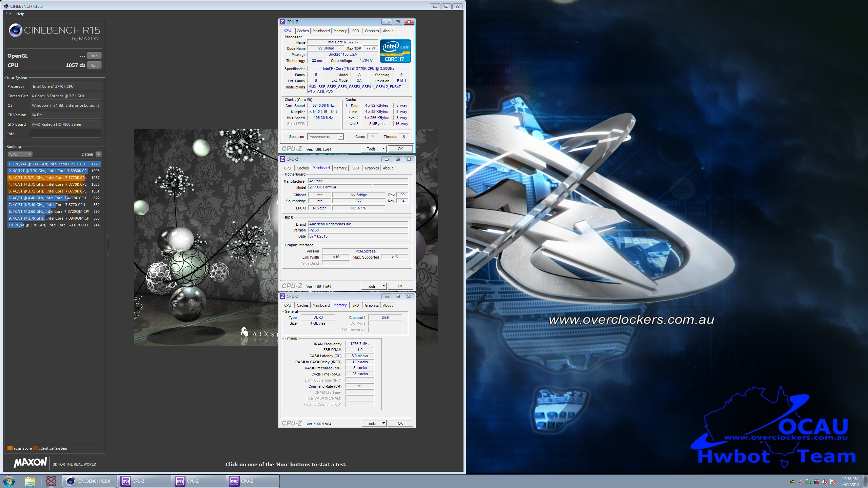This screenshot has height=488, width=868.
Task: Click the muted volume speaker tray icon
Action: (825, 482)
